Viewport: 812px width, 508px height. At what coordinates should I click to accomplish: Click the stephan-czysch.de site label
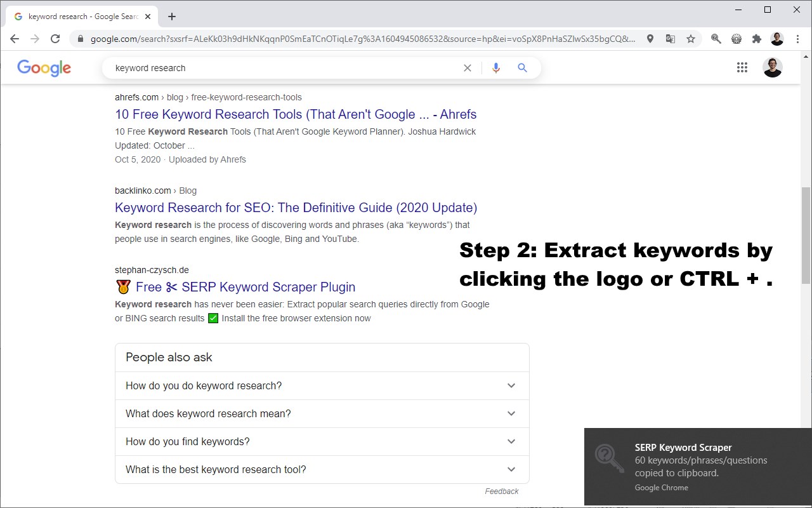[x=152, y=270]
